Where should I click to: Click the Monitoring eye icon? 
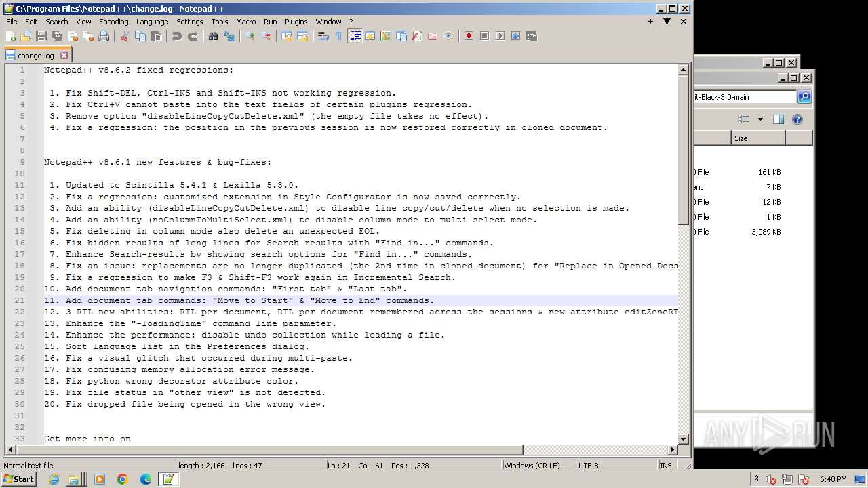point(448,36)
